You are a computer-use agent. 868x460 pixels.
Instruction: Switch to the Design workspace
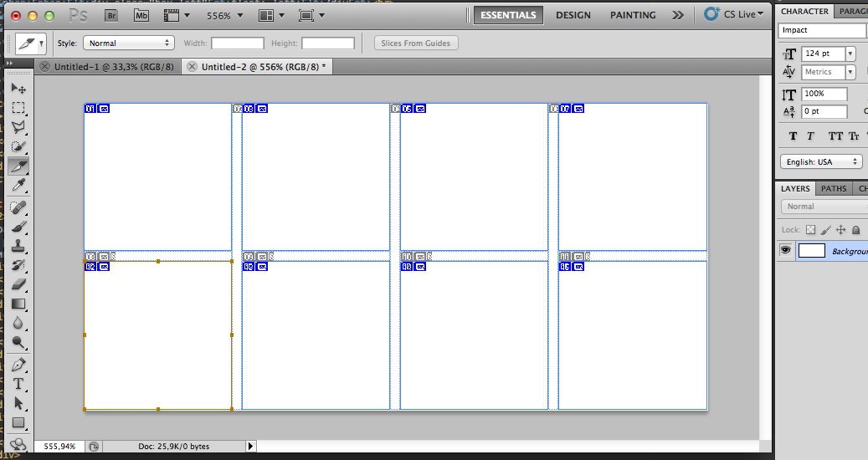[x=573, y=15]
